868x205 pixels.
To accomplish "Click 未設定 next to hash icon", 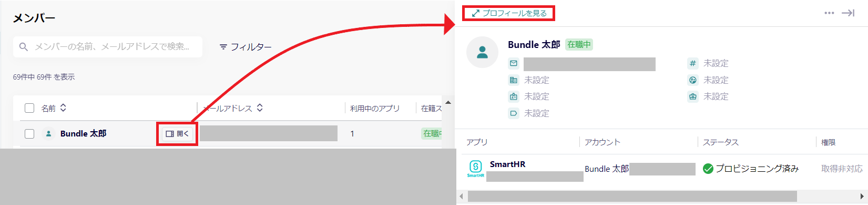I will pyautogui.click(x=716, y=63).
